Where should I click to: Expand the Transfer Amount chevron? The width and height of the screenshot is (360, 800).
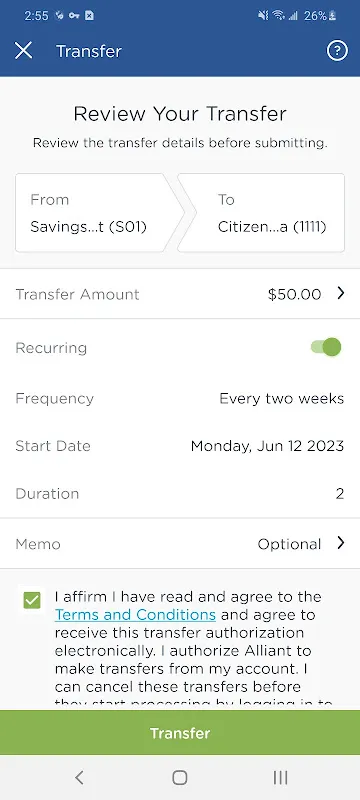click(341, 293)
